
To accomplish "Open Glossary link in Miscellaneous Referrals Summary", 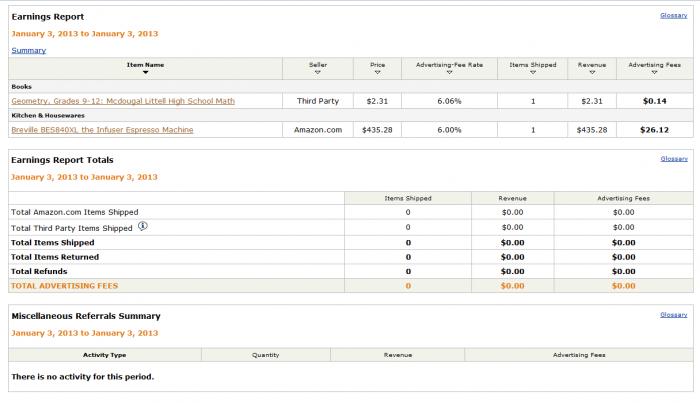I will pos(673,315).
